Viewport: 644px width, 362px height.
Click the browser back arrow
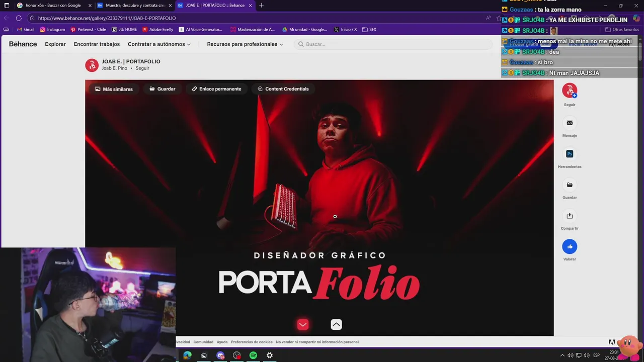tap(7, 18)
